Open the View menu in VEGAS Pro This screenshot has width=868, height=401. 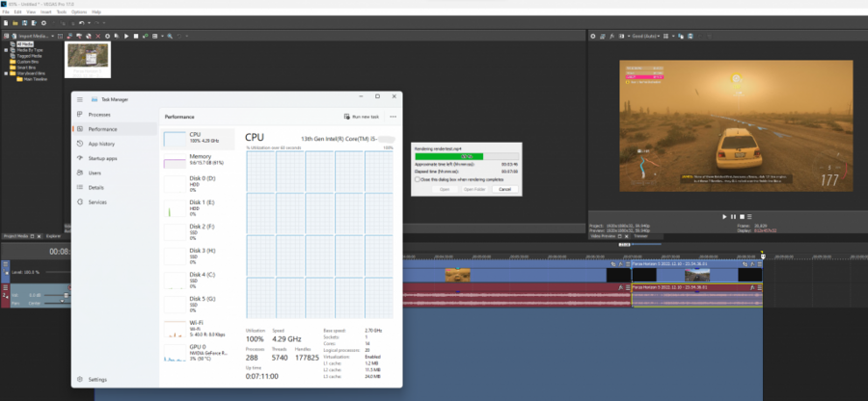[31, 12]
